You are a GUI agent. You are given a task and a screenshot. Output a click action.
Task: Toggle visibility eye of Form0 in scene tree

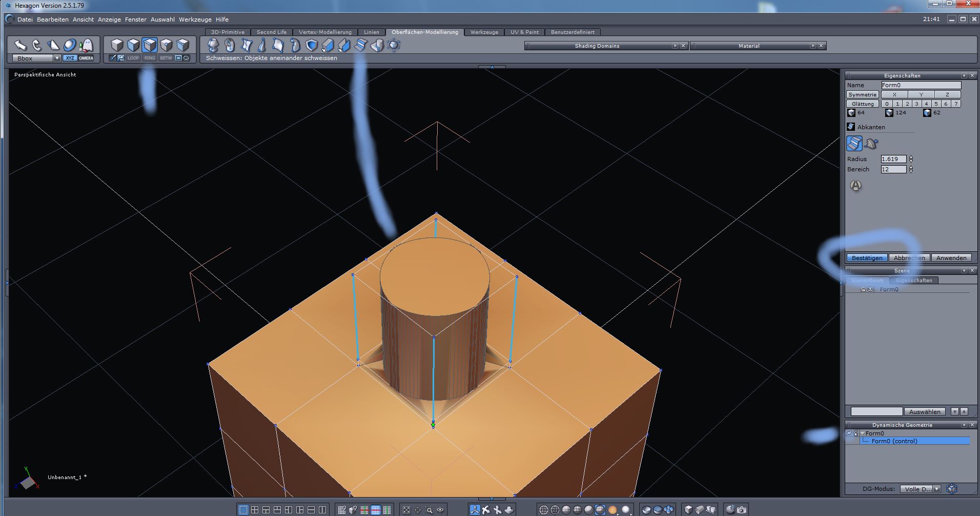coord(870,289)
